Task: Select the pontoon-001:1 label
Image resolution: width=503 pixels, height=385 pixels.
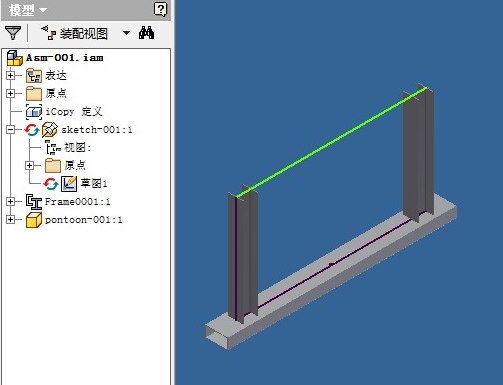Action: [83, 220]
